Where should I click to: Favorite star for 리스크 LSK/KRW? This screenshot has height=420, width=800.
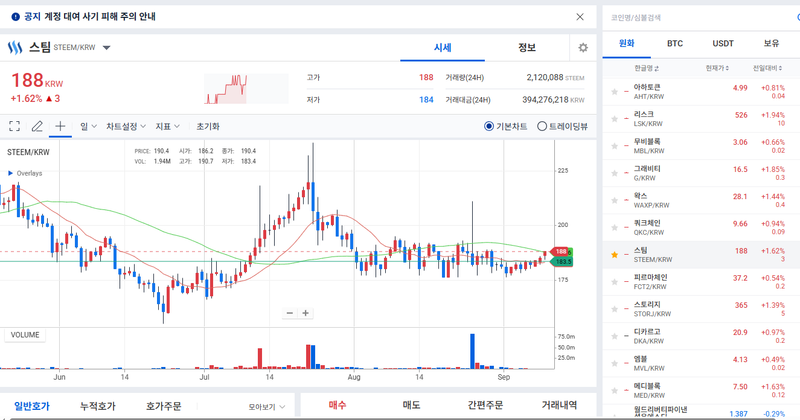point(614,119)
